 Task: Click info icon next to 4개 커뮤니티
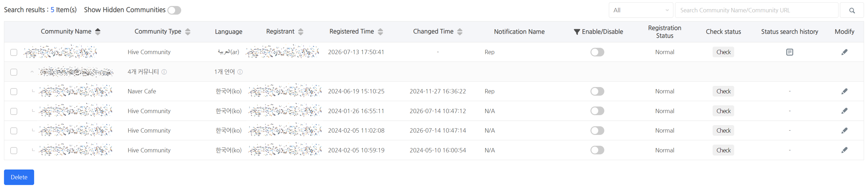point(164,72)
